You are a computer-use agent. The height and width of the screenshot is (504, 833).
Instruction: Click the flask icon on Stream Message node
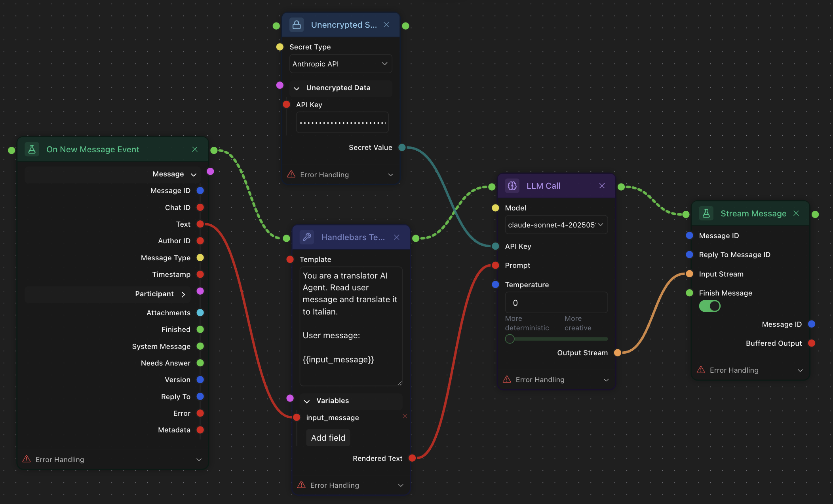click(x=706, y=213)
